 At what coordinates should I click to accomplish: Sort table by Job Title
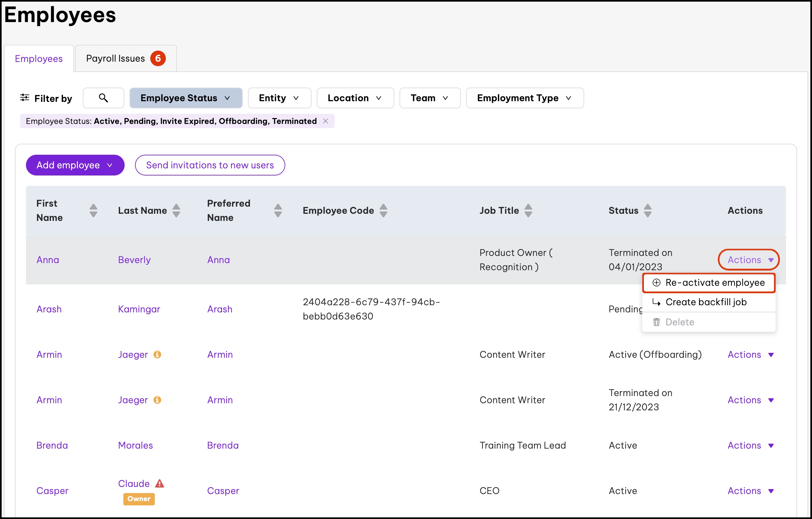[528, 211]
